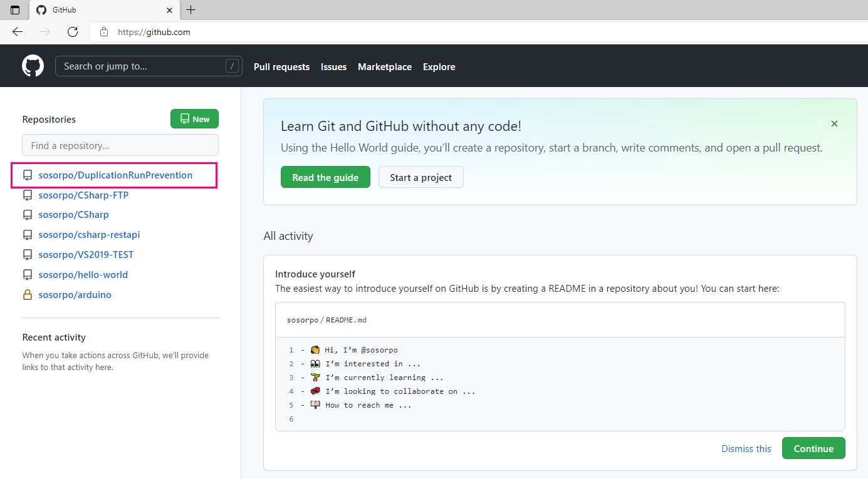Click the lock icon beside sosorpo/arduino
This screenshot has width=868, height=479.
click(x=28, y=294)
